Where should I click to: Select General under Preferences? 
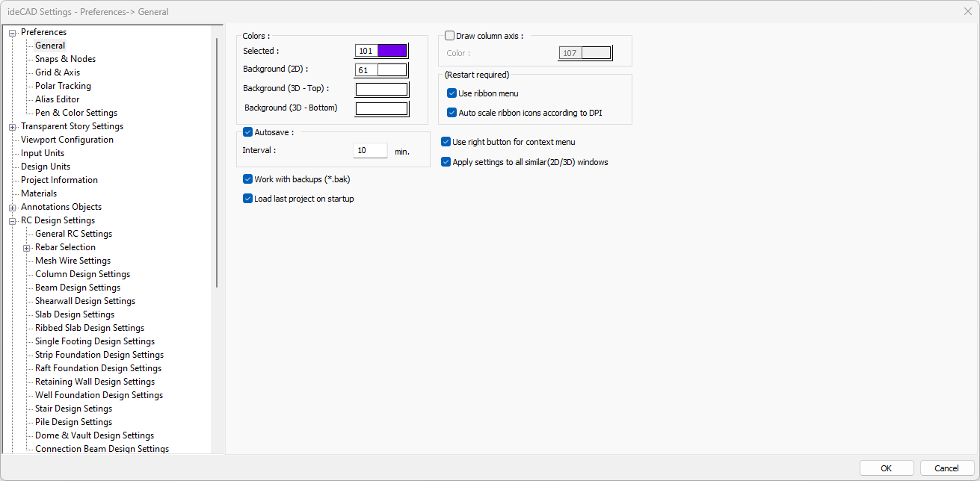point(50,46)
